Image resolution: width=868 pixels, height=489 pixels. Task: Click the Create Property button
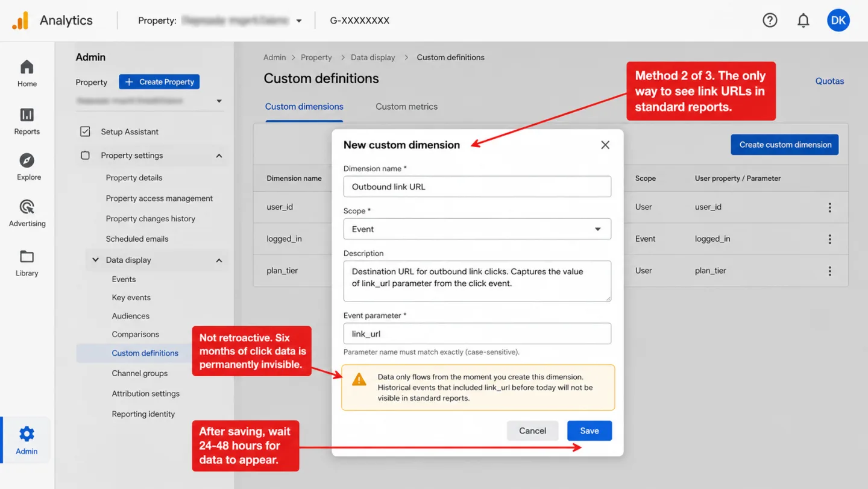click(x=159, y=82)
